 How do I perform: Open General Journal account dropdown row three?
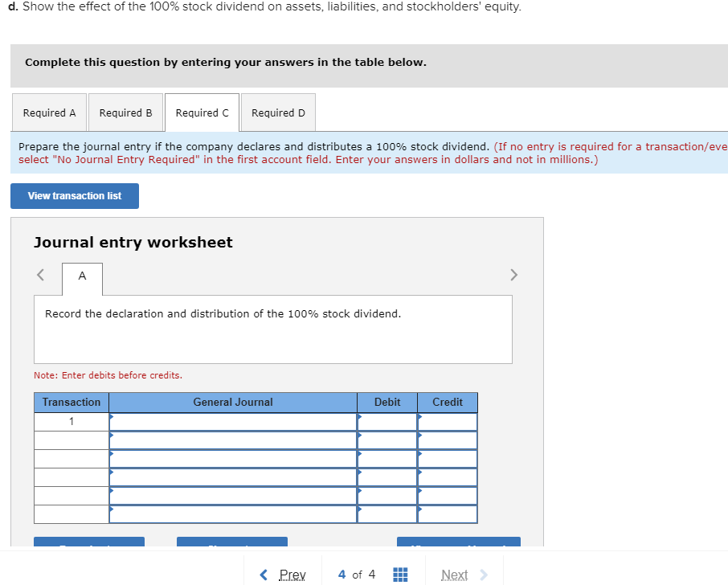click(x=233, y=459)
